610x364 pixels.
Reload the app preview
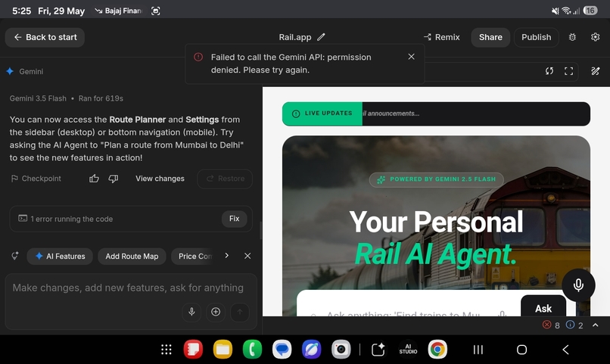point(549,71)
